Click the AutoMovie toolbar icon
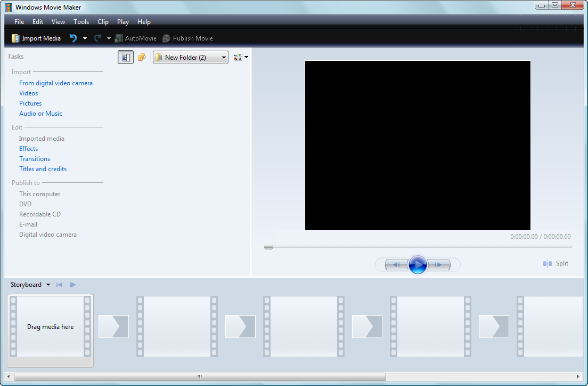Screen dimensions: 588x386 (x=119, y=38)
